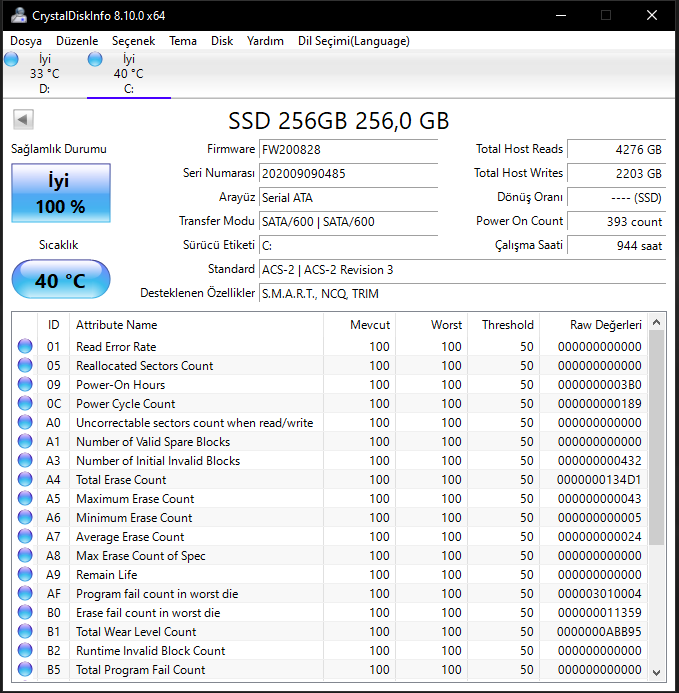
Task: Click the Threshold column header
Action: 504,325
